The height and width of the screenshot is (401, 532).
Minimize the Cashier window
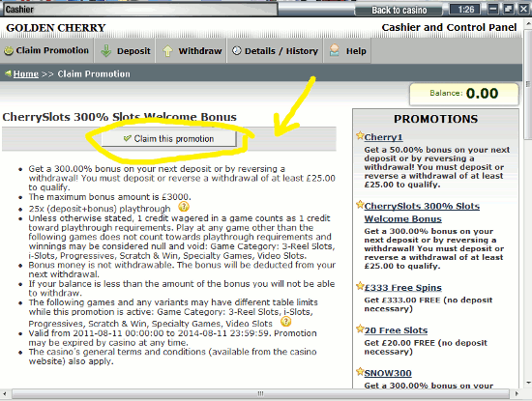pyautogui.click(x=493, y=9)
